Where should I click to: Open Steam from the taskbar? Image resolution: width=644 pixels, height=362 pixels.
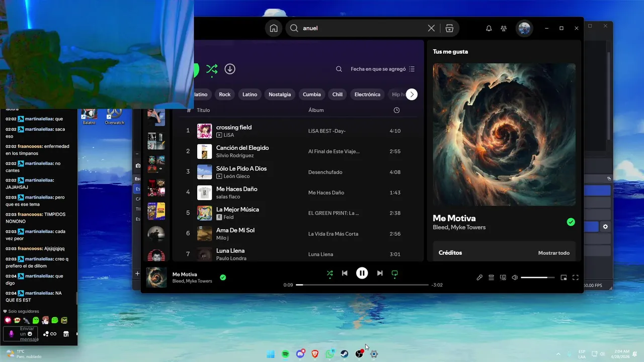coord(344,354)
